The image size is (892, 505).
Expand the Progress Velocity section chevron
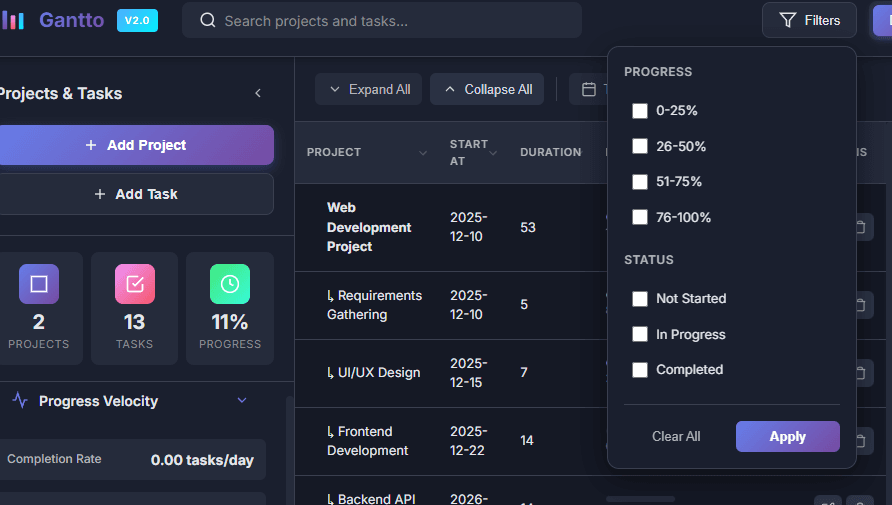(241, 401)
